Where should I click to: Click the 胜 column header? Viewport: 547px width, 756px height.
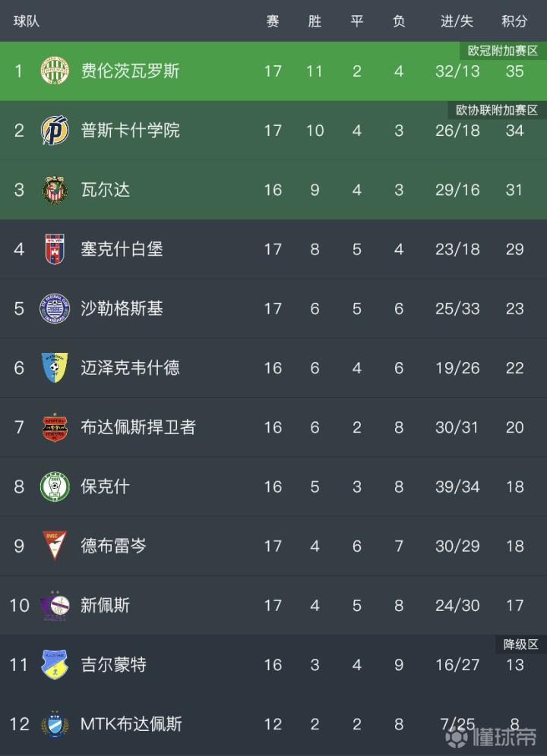tap(315, 21)
